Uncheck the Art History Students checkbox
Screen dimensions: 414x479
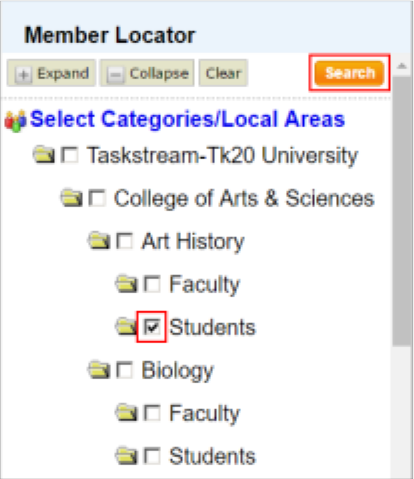point(152,327)
